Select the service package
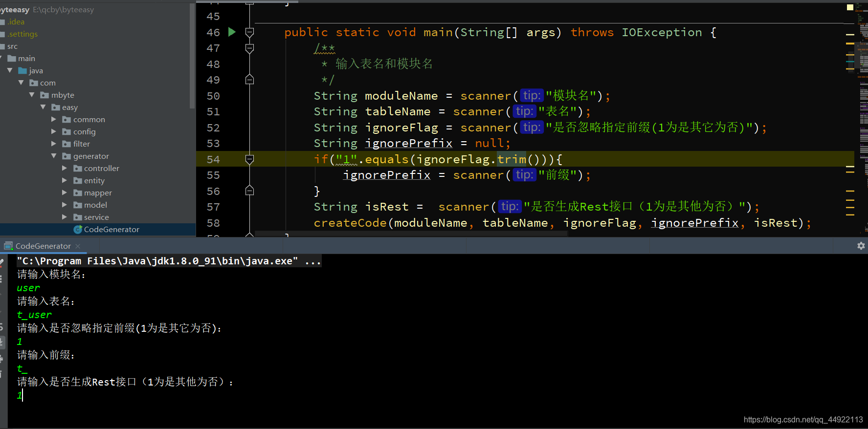The image size is (868, 429). pyautogui.click(x=96, y=217)
